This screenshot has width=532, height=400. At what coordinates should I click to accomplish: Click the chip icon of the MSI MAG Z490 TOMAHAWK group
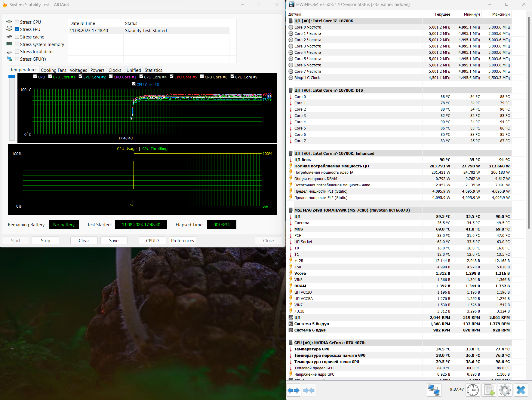(x=291, y=210)
